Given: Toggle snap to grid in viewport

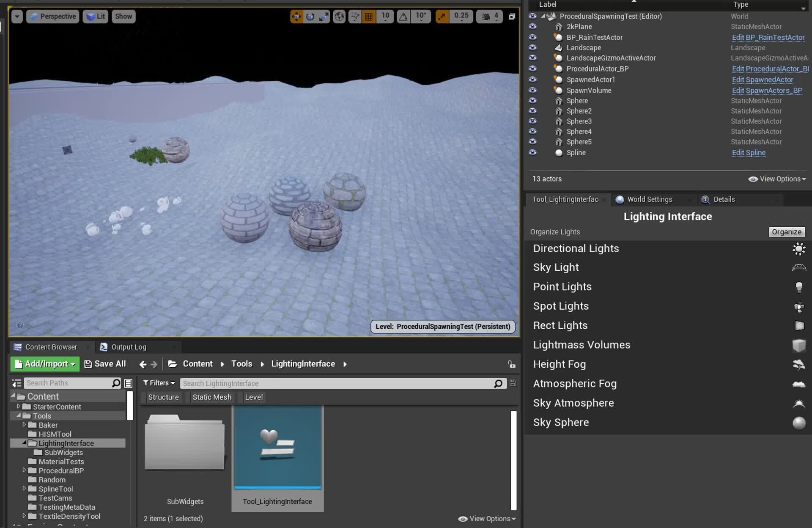Looking at the screenshot, I should pyautogui.click(x=368, y=16).
